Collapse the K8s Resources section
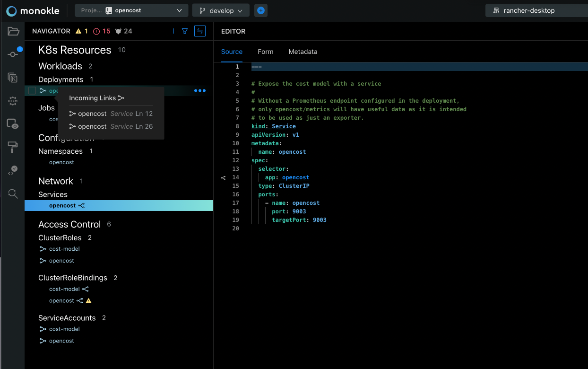Image resolution: width=588 pixels, height=369 pixels. coord(75,50)
